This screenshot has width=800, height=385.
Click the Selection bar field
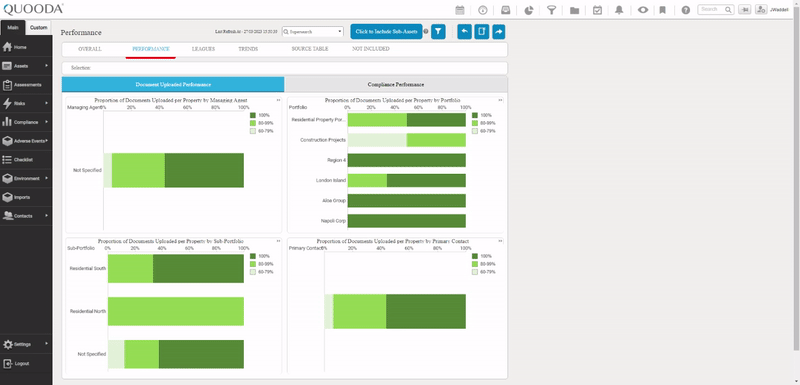[285, 68]
